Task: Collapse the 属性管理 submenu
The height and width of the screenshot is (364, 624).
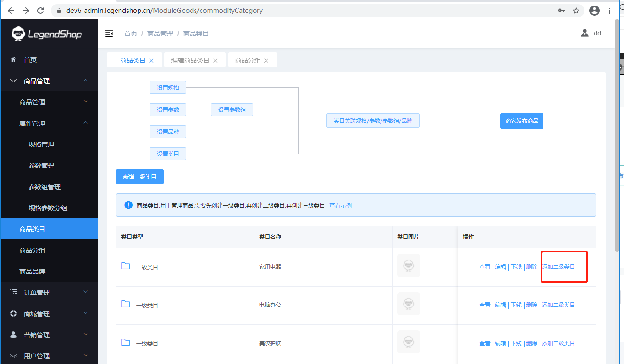Action: coord(86,123)
